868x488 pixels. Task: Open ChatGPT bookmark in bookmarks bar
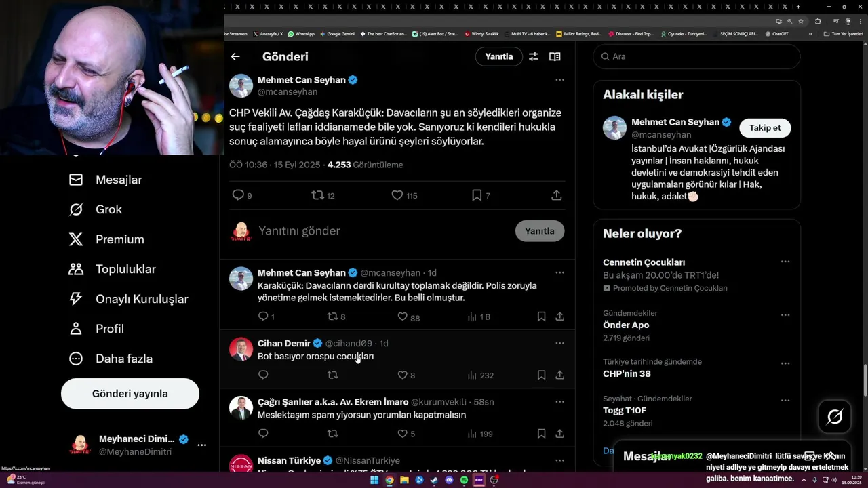tap(776, 33)
